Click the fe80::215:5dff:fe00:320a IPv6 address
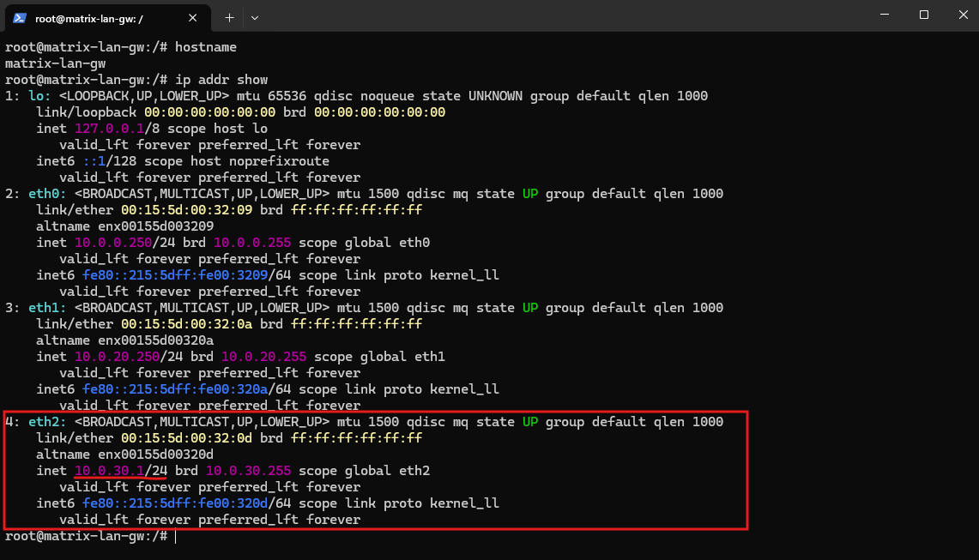 (x=175, y=389)
